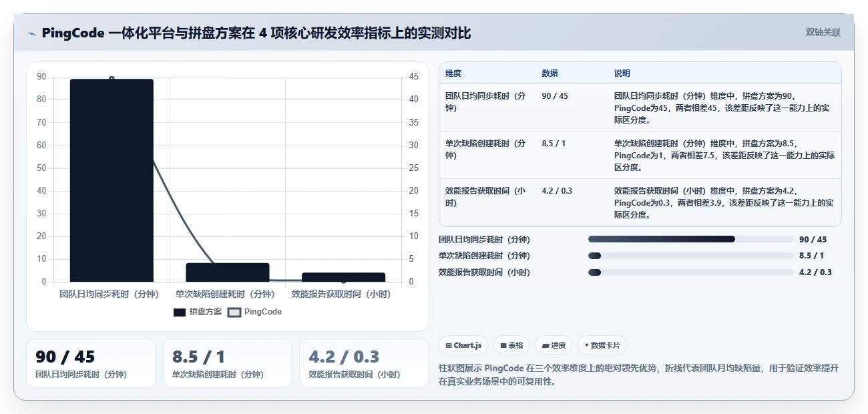Click the right axis tick value 15
This screenshot has height=414, width=868.
414,214
